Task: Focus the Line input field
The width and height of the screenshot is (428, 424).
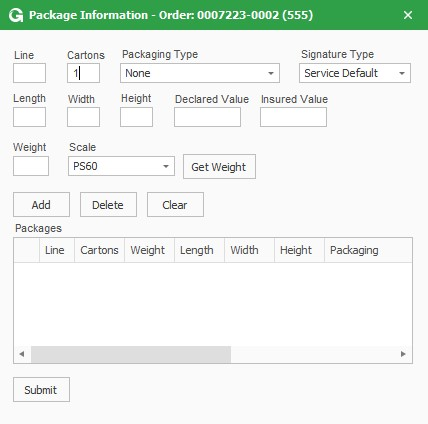Action: point(29,73)
